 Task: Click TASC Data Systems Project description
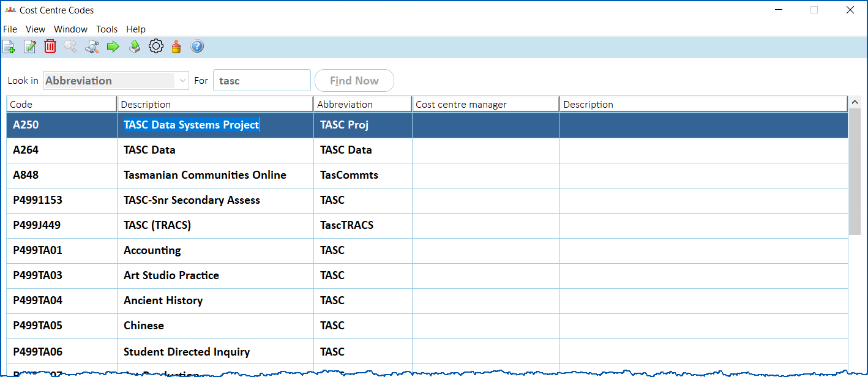[x=192, y=125]
